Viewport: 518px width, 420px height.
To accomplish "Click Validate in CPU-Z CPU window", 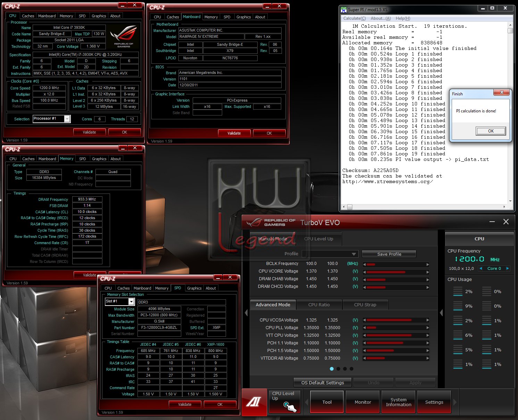I will [89, 132].
